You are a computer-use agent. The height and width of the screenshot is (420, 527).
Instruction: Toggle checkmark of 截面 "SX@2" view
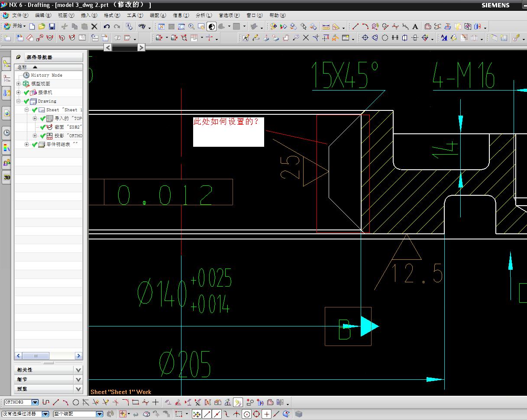[x=42, y=127]
